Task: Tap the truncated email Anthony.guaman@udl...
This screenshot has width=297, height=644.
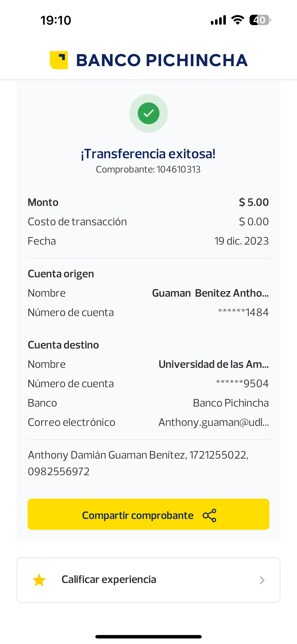Action: pyautogui.click(x=213, y=422)
